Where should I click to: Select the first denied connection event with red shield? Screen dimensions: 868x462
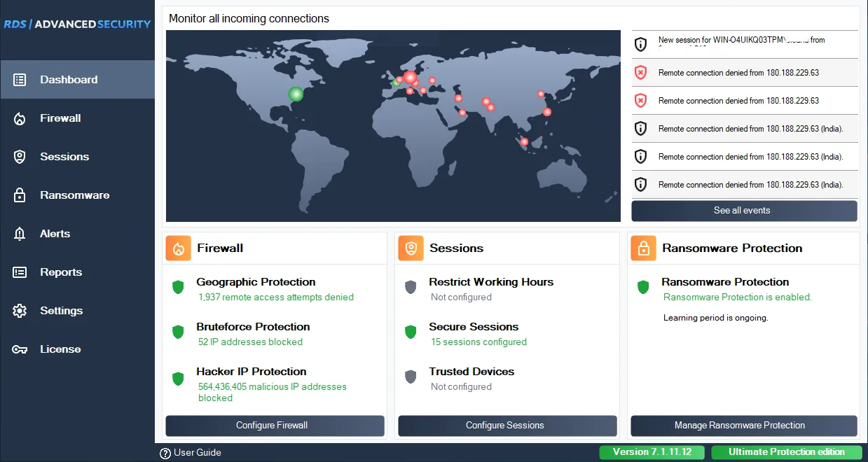738,73
